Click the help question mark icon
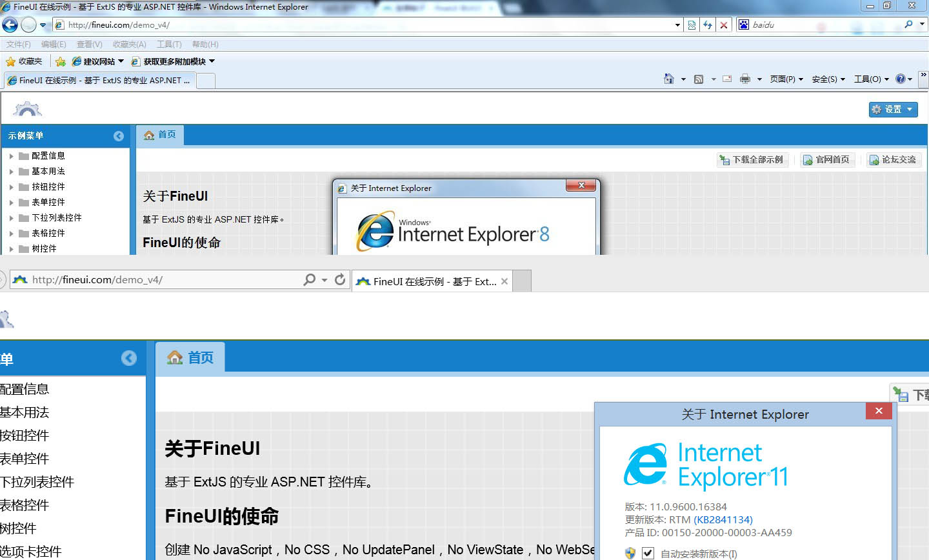This screenshot has width=929, height=560. click(x=901, y=79)
